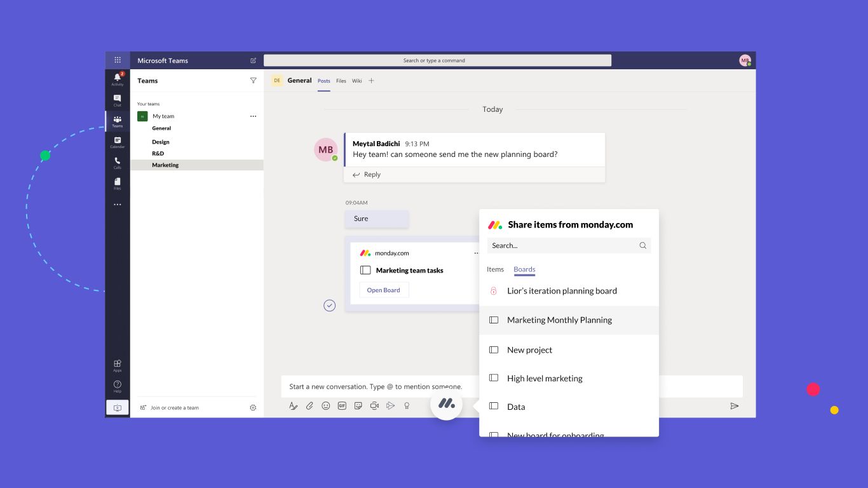This screenshot has width=868, height=488.
Task: Click the monday.com extension icon
Action: pyautogui.click(x=446, y=403)
